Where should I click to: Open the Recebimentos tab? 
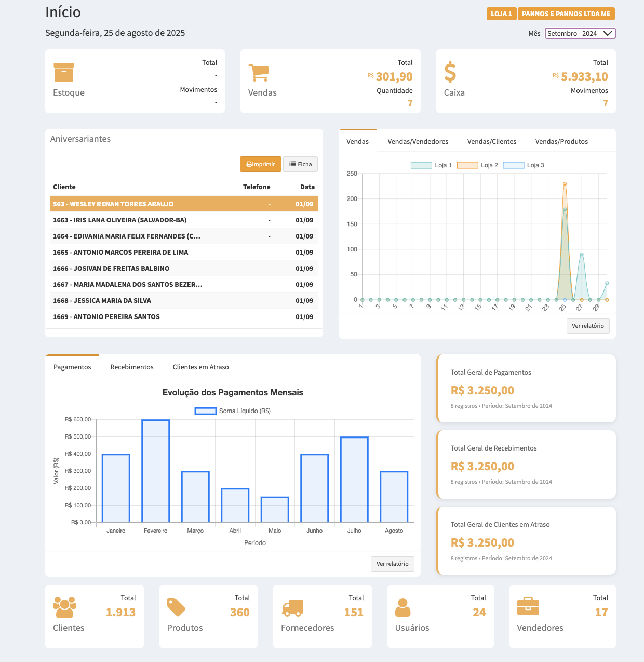(x=132, y=367)
